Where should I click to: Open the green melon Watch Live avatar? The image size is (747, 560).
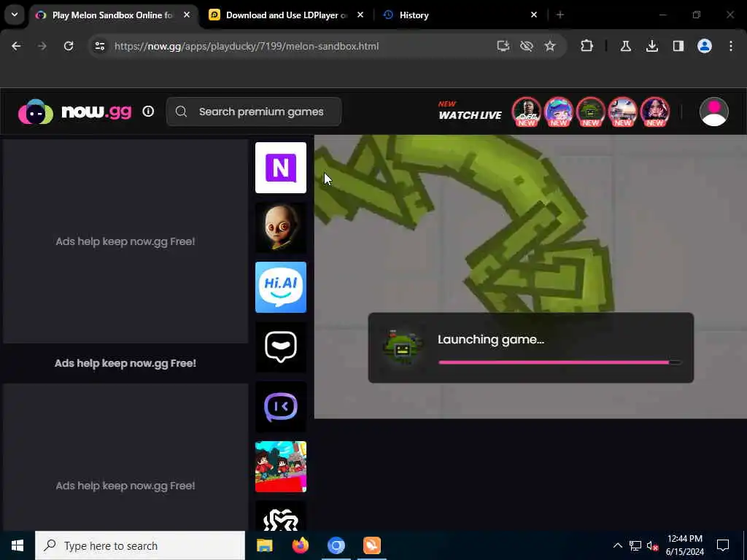coord(591,112)
